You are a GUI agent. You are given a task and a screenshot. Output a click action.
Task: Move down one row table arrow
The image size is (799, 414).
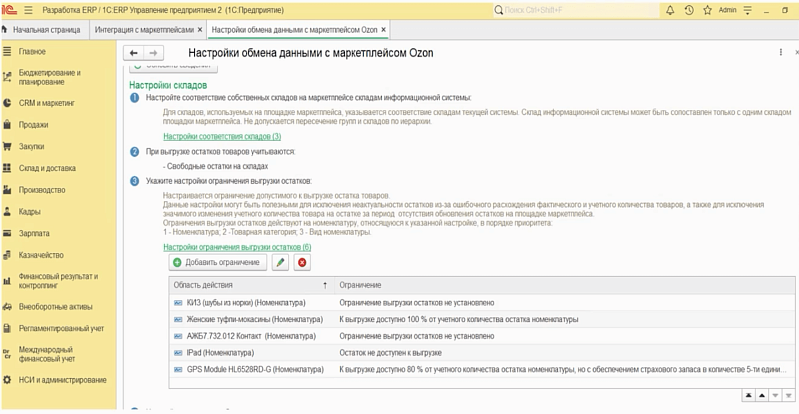(775, 396)
